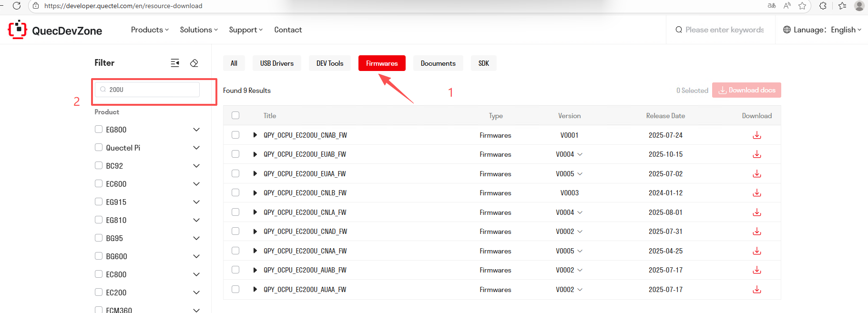Refresh the browser page
This screenshot has width=868, height=313.
pos(17,6)
